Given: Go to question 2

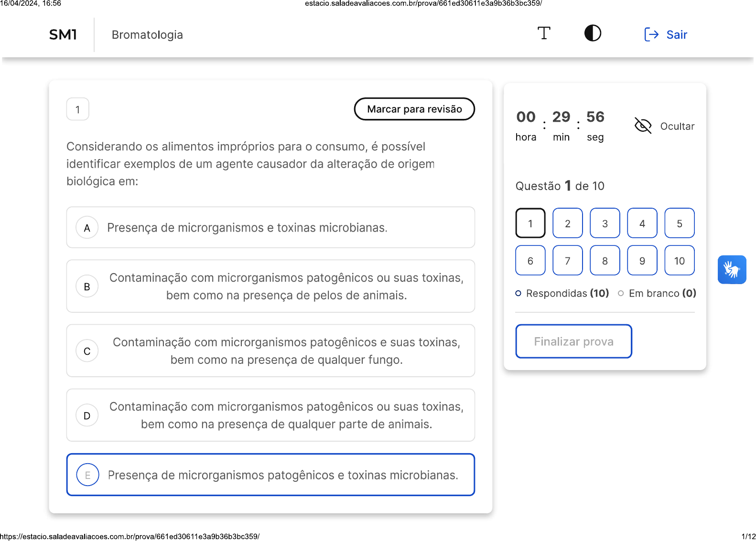Looking at the screenshot, I should (567, 223).
